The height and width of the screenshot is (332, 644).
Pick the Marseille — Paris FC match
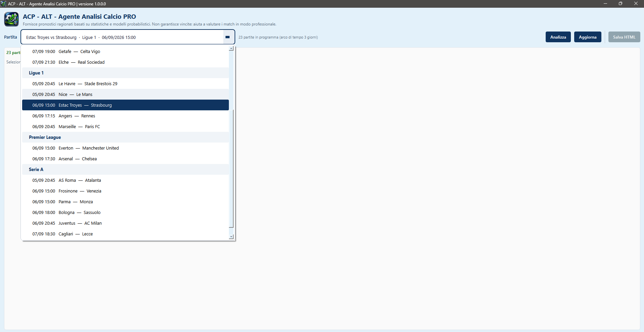[126, 126]
